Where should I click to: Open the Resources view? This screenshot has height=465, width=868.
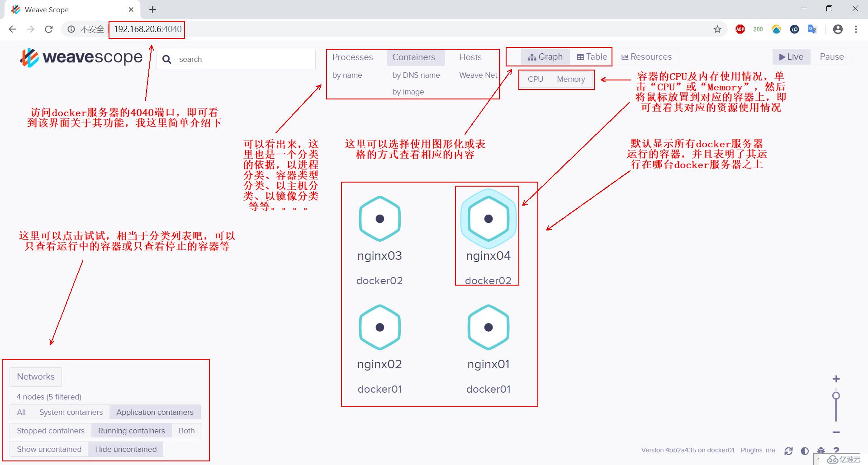646,57
